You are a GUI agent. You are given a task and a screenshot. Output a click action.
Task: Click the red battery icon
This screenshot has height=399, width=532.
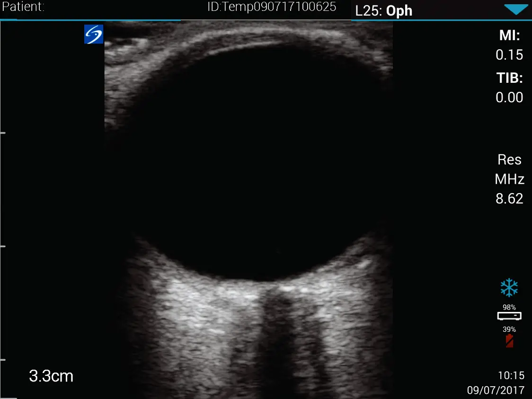point(509,341)
